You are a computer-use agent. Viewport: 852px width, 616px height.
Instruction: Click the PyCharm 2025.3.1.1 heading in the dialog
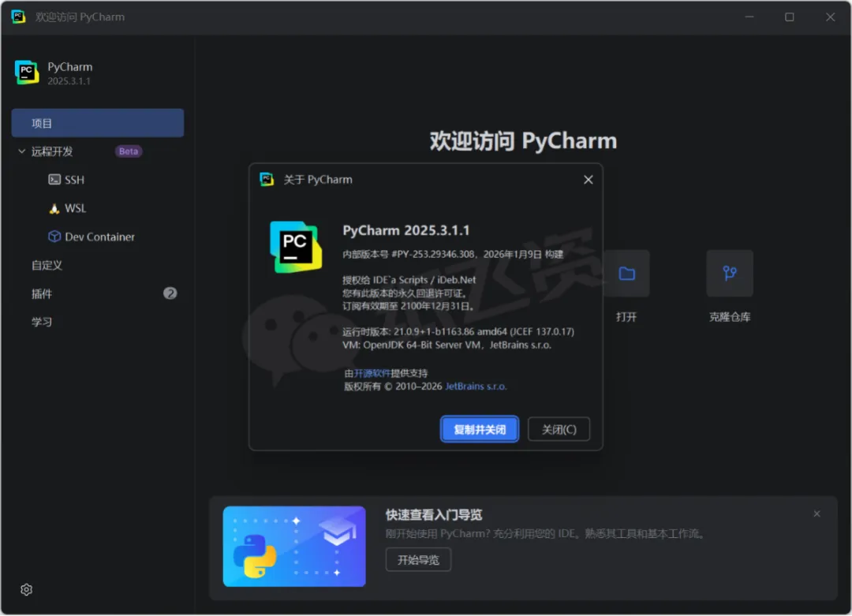[x=406, y=230]
